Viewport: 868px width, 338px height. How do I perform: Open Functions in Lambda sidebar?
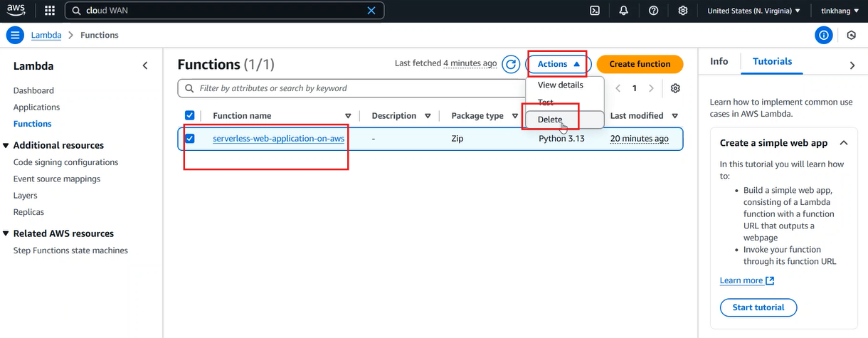33,124
